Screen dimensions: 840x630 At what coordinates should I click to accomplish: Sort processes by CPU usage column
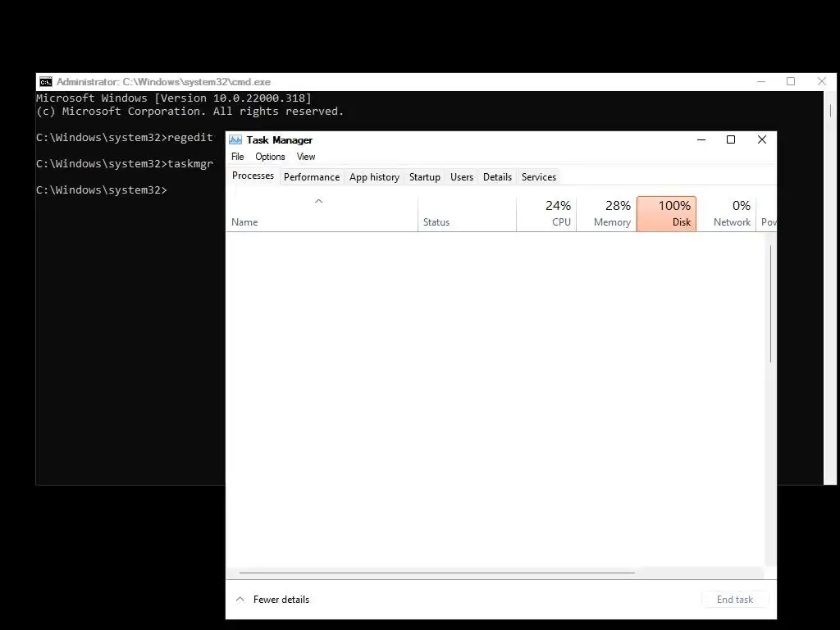pyautogui.click(x=546, y=214)
